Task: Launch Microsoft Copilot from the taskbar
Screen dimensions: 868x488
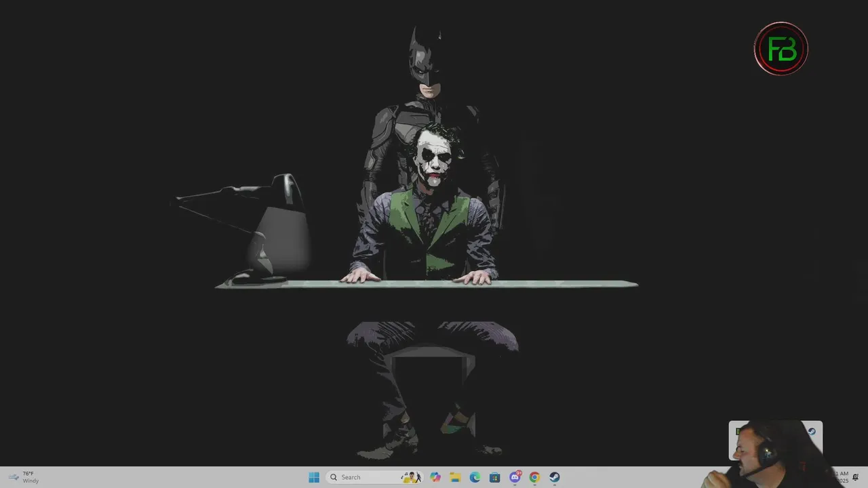Action: 435,477
